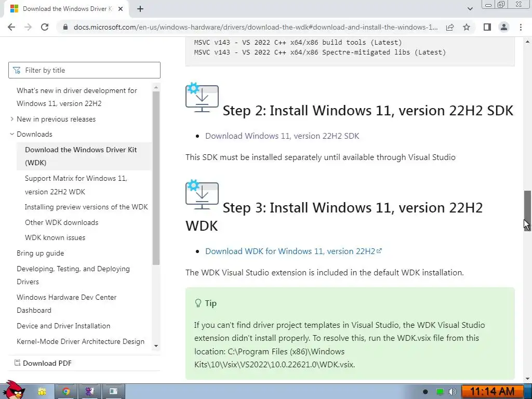The height and width of the screenshot is (399, 532).
Task: Open Installing preview versions of the WDK
Action: [x=86, y=207]
